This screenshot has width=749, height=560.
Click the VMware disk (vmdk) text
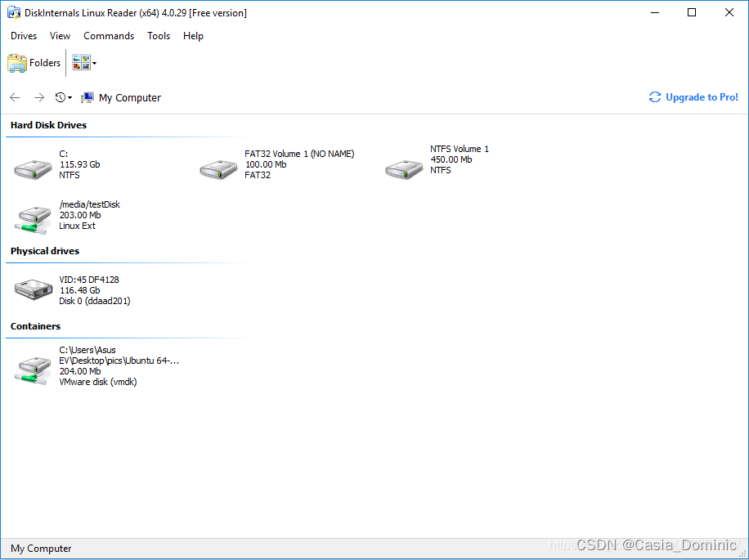[x=98, y=382]
